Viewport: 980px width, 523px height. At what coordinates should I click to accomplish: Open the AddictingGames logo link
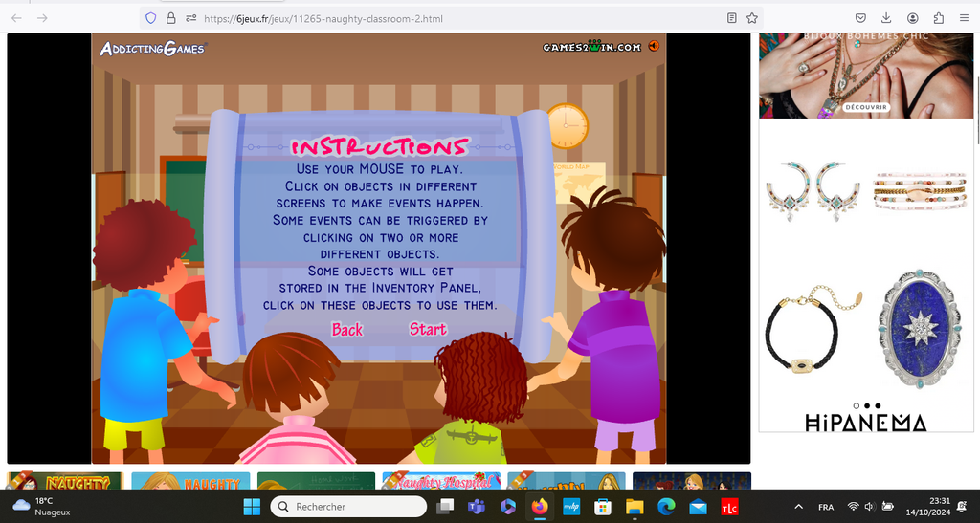[x=152, y=48]
